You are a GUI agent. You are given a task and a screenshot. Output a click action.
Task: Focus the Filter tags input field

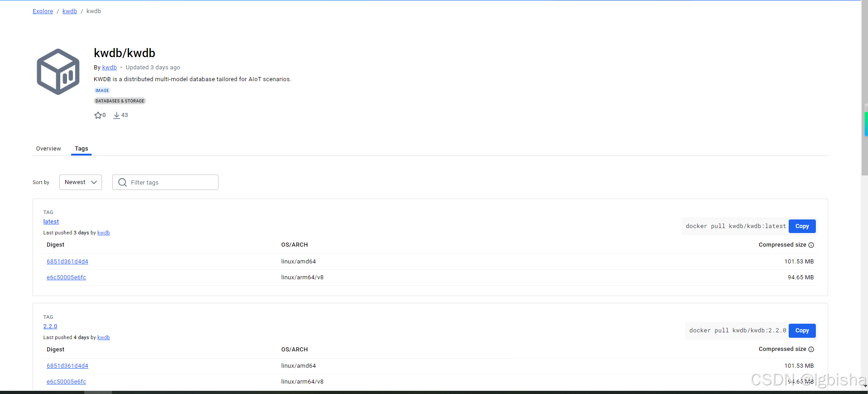click(165, 182)
